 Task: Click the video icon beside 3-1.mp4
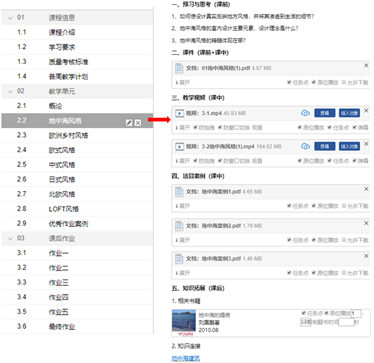[x=179, y=113]
